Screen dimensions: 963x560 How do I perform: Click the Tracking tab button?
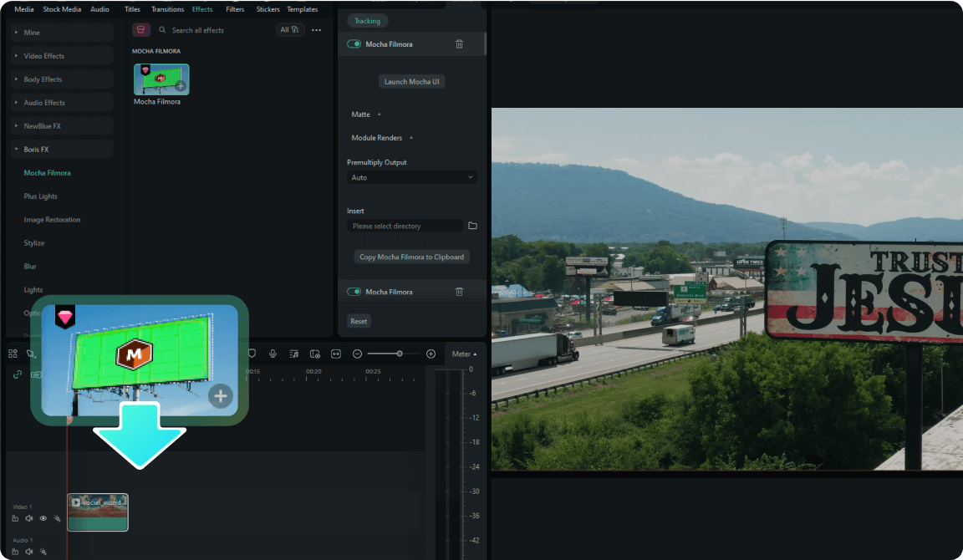(367, 21)
